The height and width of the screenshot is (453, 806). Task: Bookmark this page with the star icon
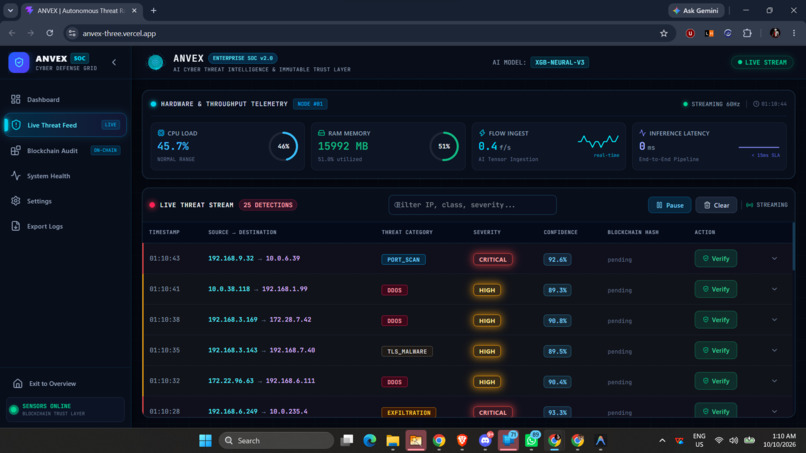(x=664, y=33)
